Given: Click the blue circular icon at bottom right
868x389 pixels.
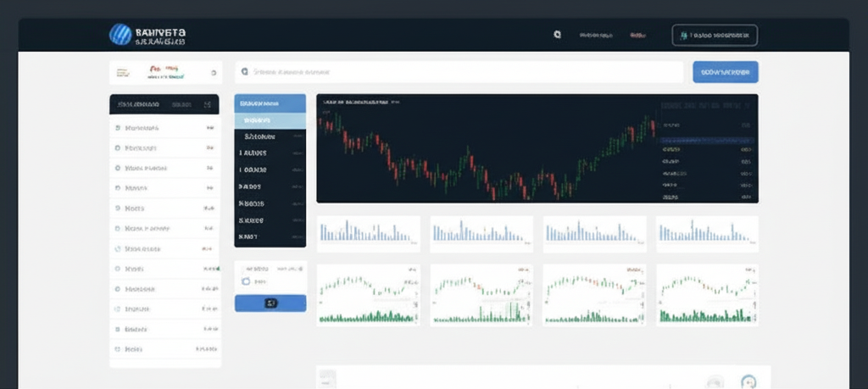Looking at the screenshot, I should 748,382.
